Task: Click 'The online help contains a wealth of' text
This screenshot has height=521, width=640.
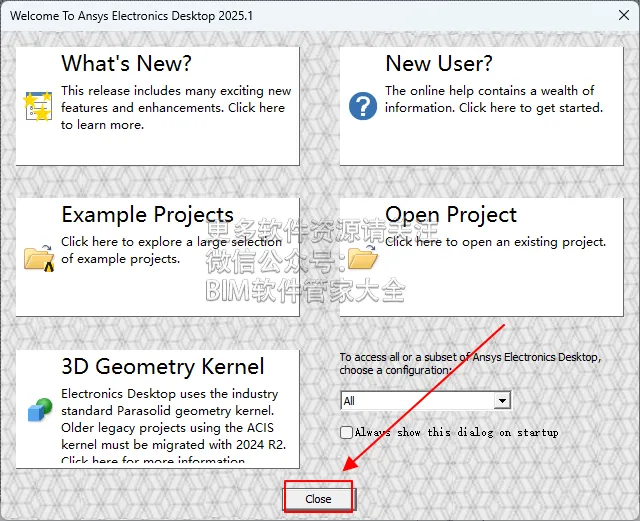Action: pos(489,91)
